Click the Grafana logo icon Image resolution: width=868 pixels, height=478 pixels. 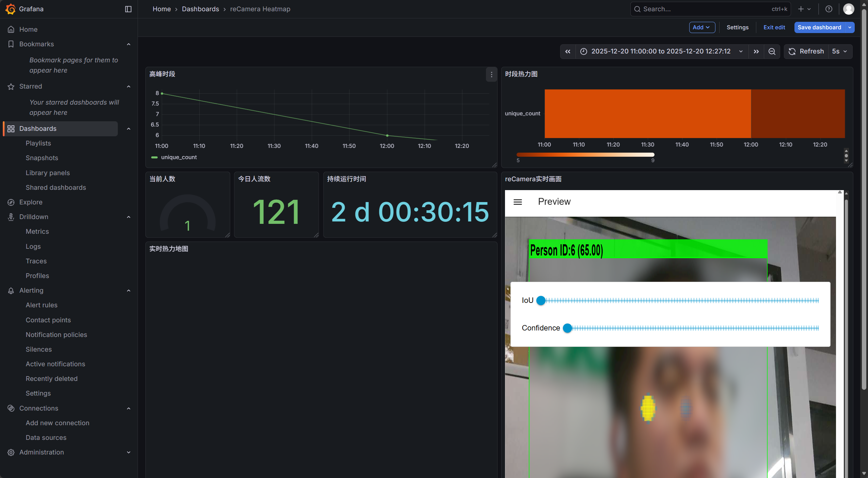[11, 9]
